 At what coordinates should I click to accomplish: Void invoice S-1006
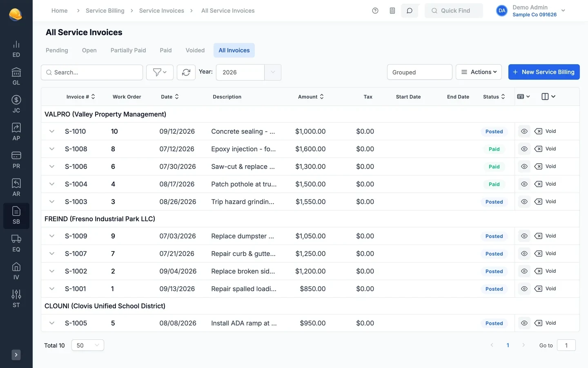[546, 166]
